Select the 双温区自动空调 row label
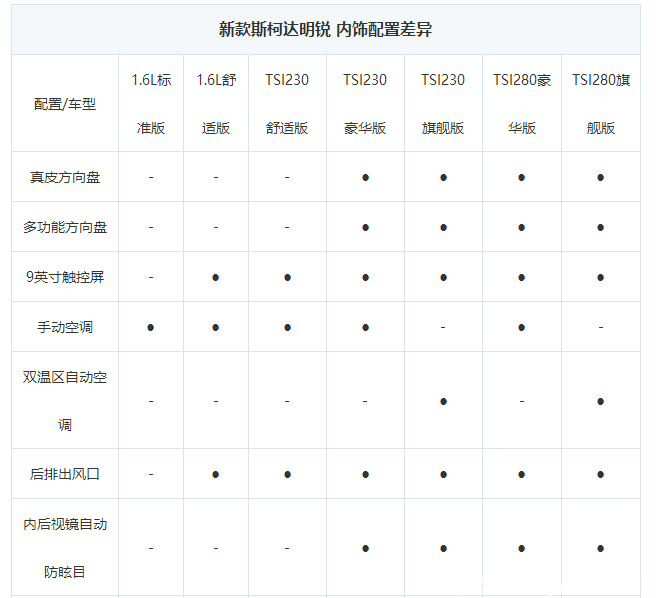Screen dimensions: 658x598 tap(65, 400)
